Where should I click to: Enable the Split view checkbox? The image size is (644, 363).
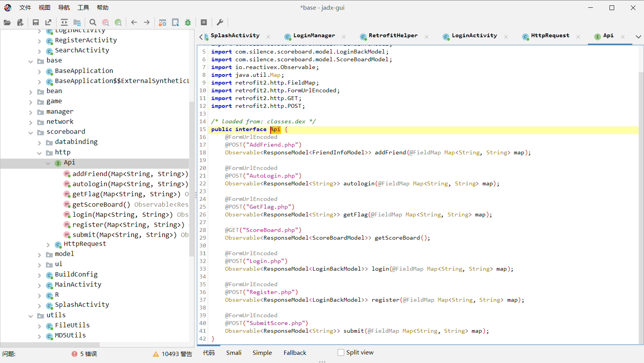coord(341,353)
